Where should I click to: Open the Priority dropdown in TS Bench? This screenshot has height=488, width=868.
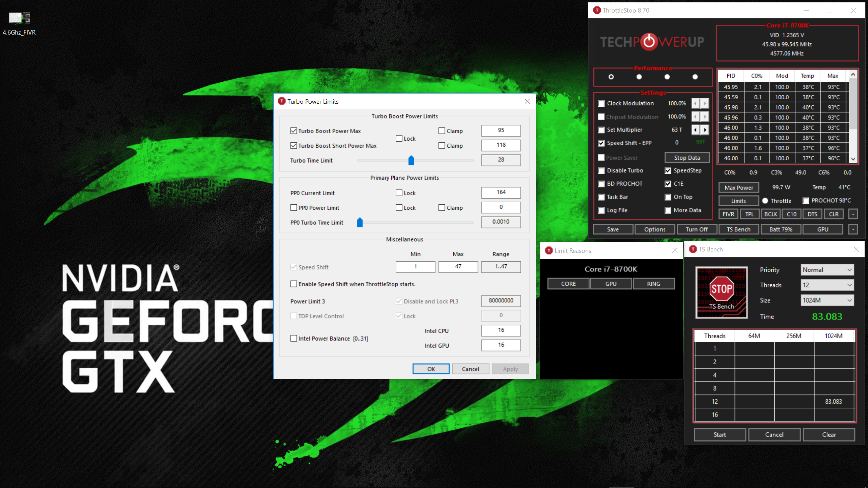(827, 270)
